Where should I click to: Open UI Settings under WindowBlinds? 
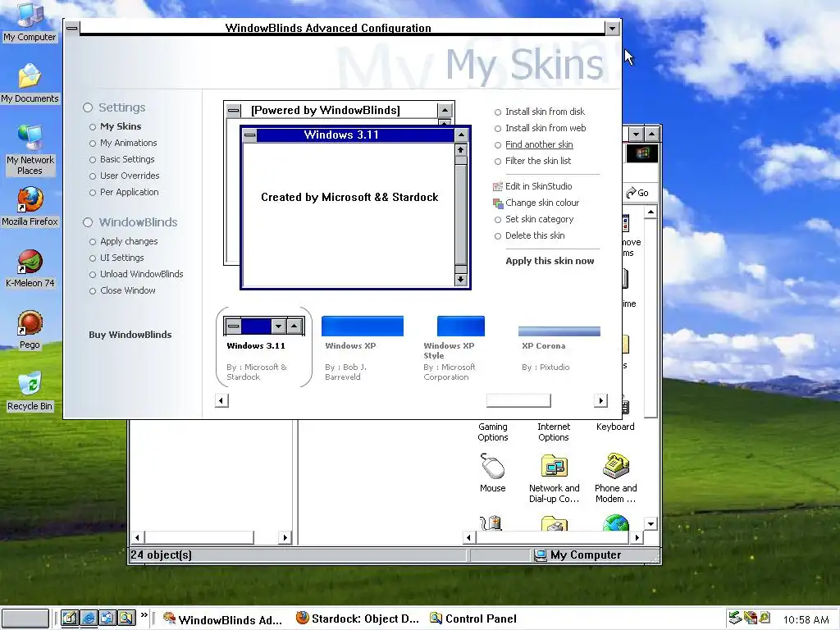coord(121,258)
